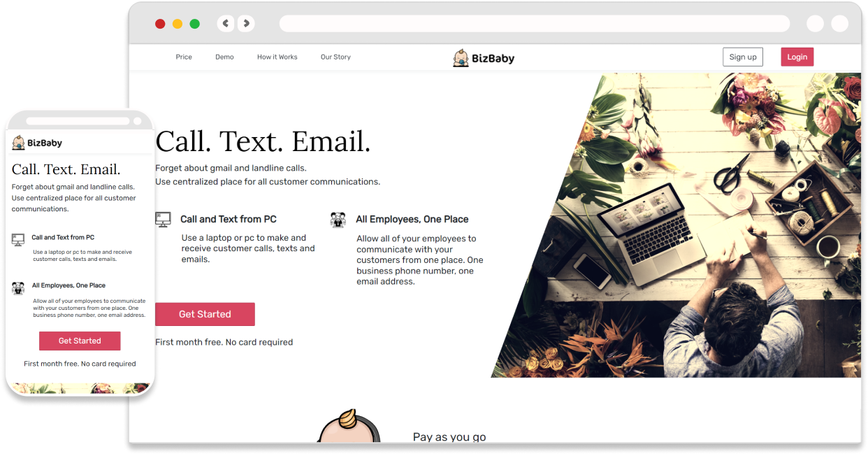Screen dimensions: 868x454
Task: Click the florist workspace hero image
Action: click(692, 225)
